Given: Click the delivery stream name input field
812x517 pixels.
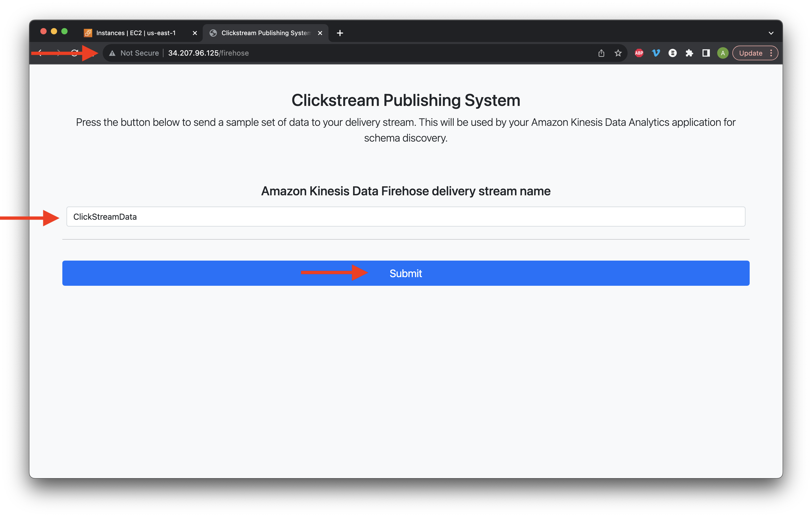Looking at the screenshot, I should pos(406,217).
